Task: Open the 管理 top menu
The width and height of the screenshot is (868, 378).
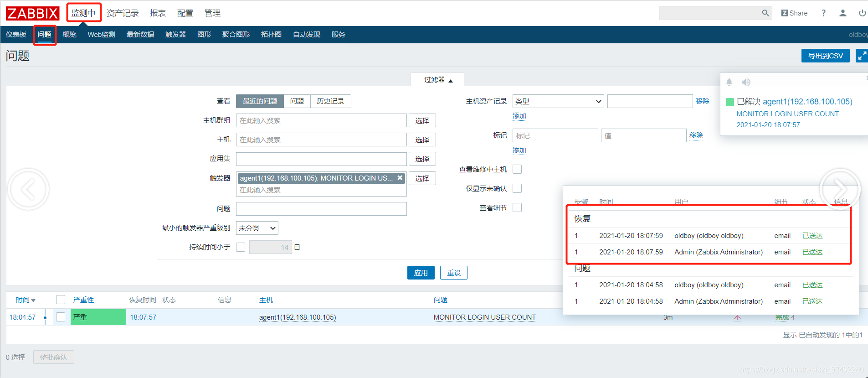Action: (212, 13)
